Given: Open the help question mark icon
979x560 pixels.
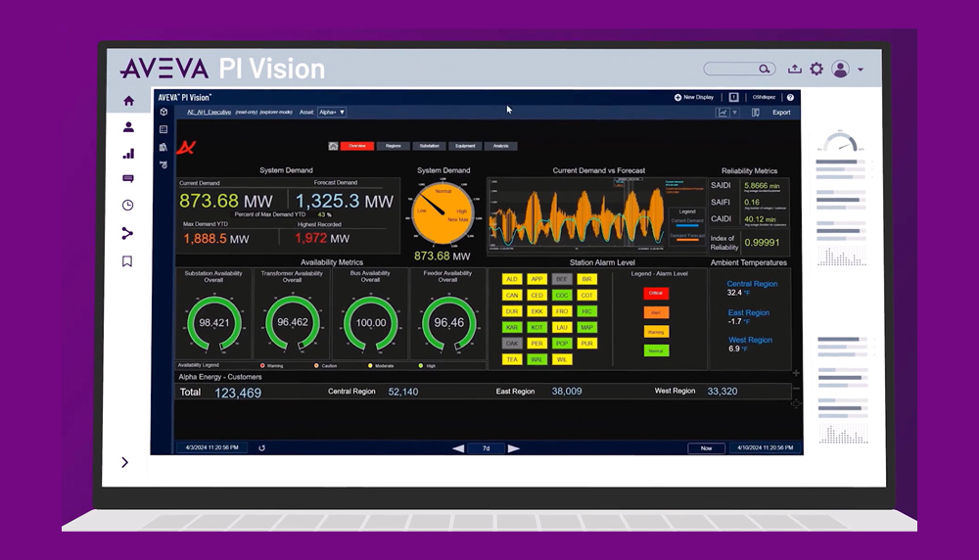Looking at the screenshot, I should 791,98.
